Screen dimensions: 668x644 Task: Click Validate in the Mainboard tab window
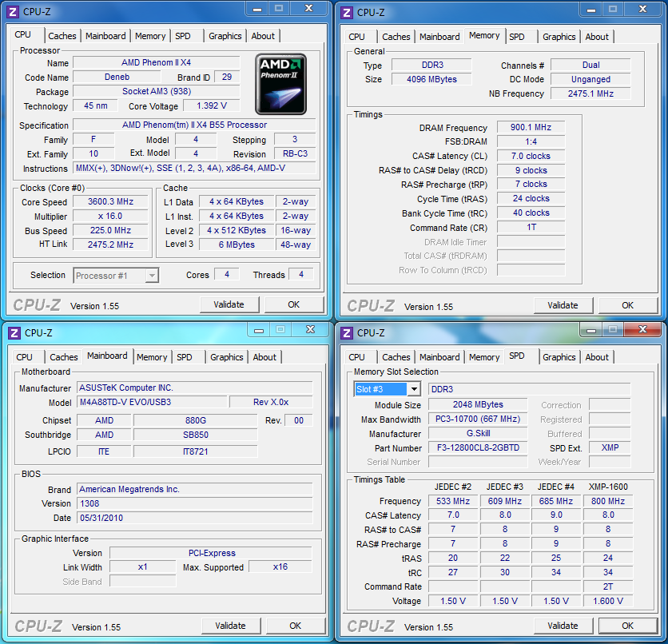pyautogui.click(x=230, y=626)
